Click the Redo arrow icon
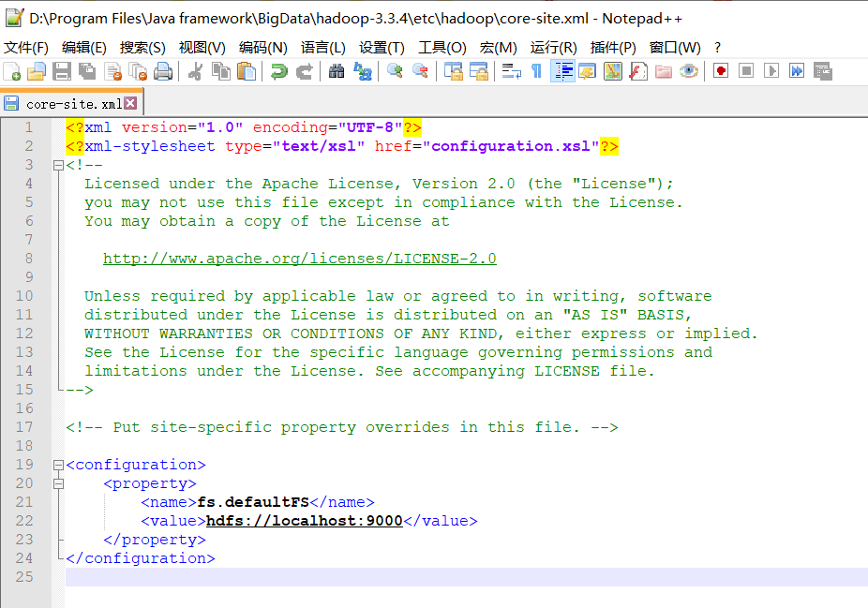 (304, 71)
